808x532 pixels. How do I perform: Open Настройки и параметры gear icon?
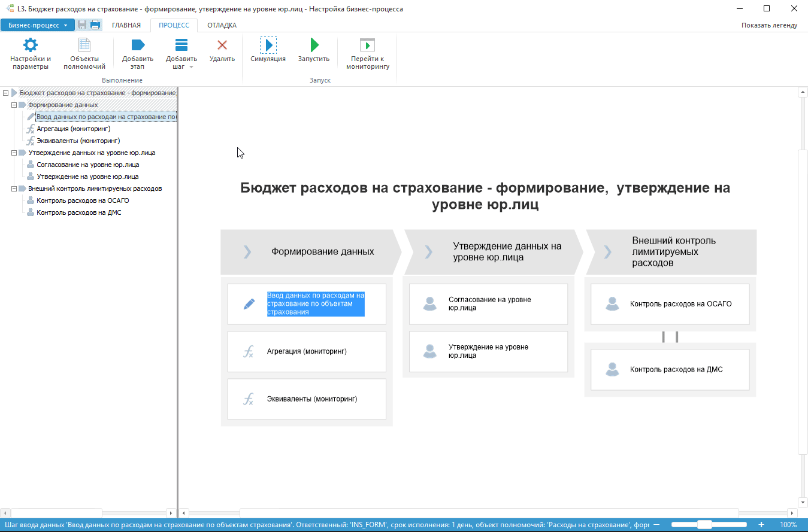pos(31,45)
